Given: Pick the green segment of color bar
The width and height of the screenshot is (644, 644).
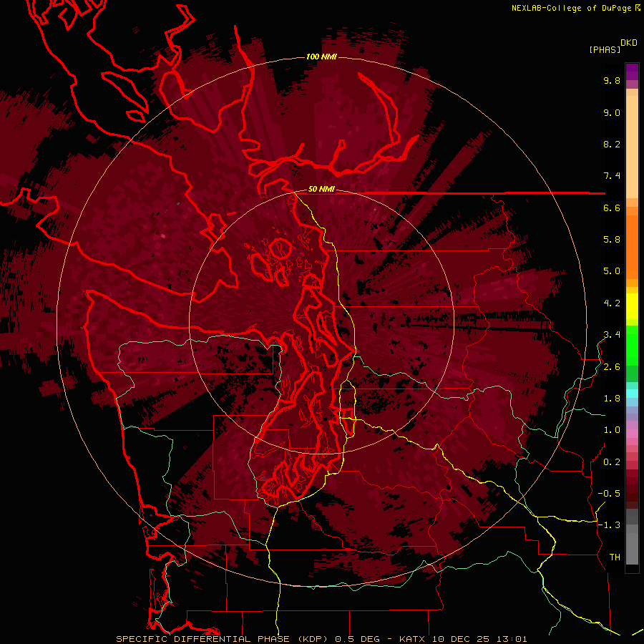Looking at the screenshot, I should 632,345.
